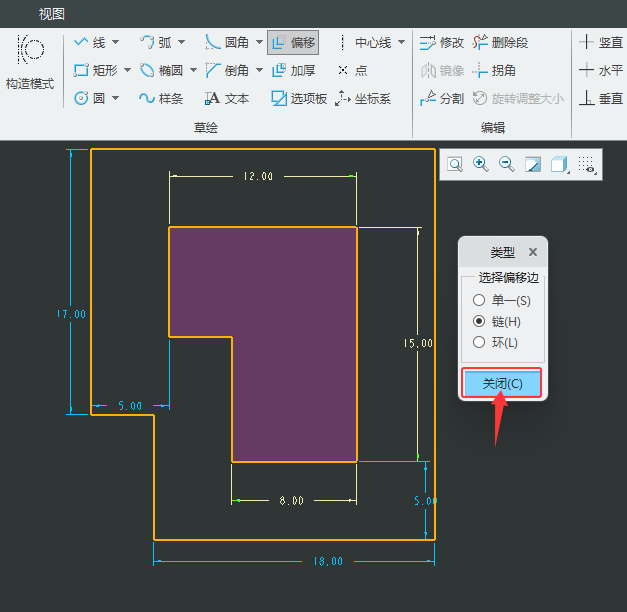Select the 矩形 (Rectangle) tool
627x612 pixels.
coord(96,70)
